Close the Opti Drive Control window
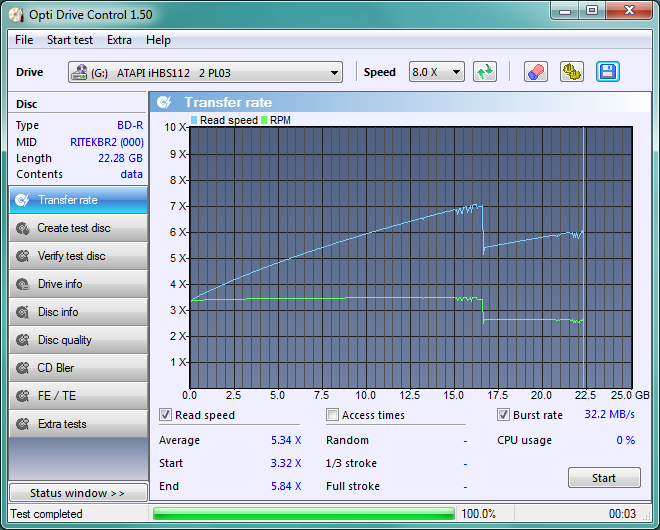 pos(629,11)
